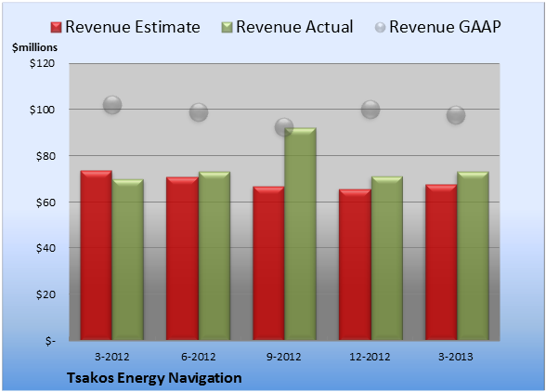Click the red Revenue Estimate legend swatch
This screenshot has height=392, width=546.
point(56,28)
